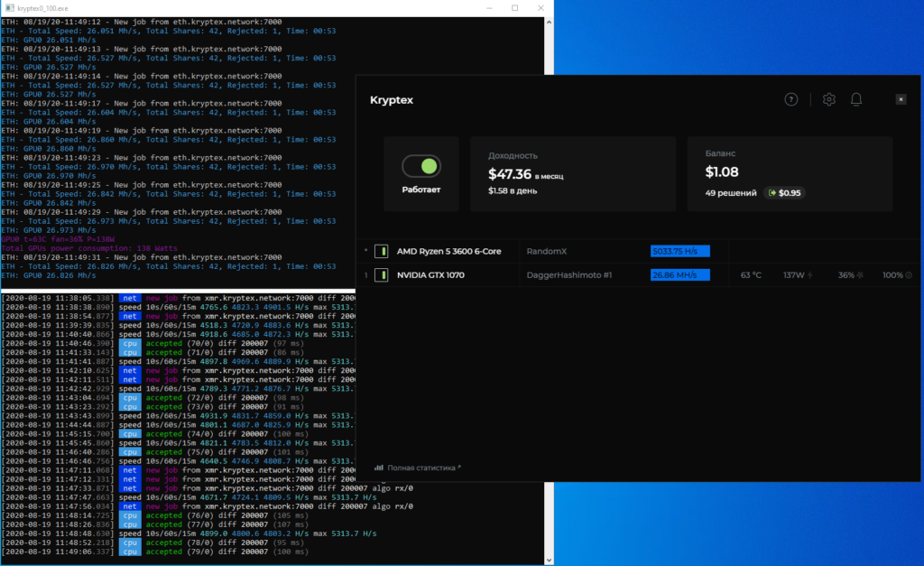
Task: Click the 26.86 MH/s hashrate bar
Action: pyautogui.click(x=679, y=275)
